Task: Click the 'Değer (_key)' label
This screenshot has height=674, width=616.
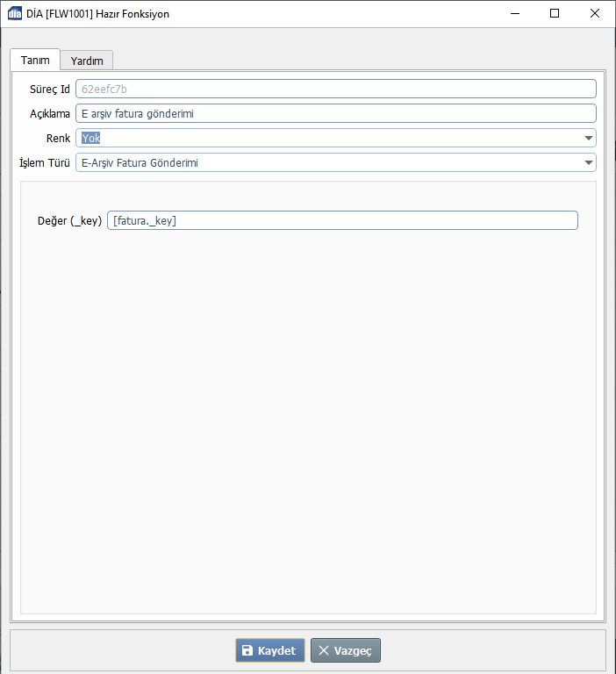Action: point(69,220)
